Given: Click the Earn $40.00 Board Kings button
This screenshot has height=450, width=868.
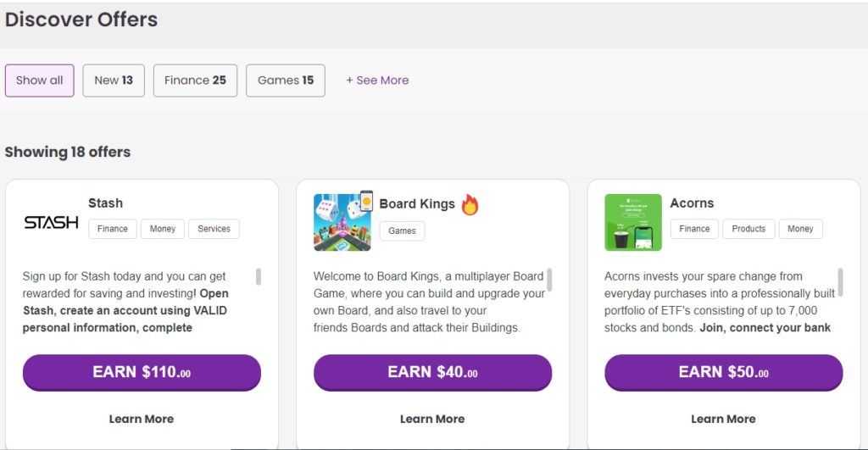Looking at the screenshot, I should pyautogui.click(x=432, y=372).
